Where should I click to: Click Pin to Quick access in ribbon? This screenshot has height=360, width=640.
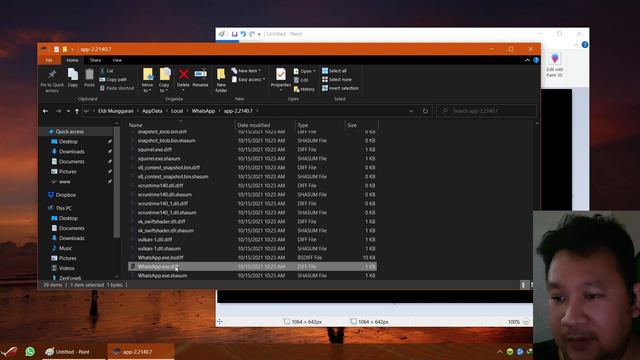(52, 81)
